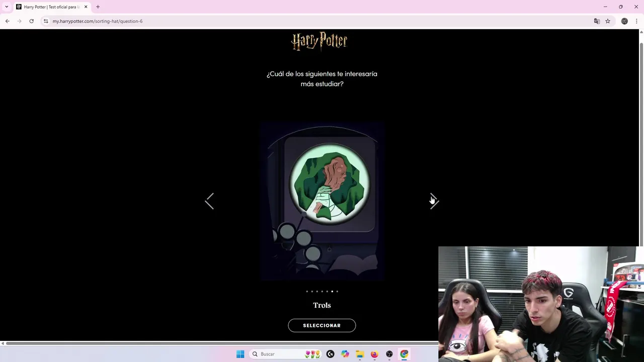This screenshot has height=362, width=644.
Task: Open OBS Studio from taskbar
Action: tap(389, 354)
